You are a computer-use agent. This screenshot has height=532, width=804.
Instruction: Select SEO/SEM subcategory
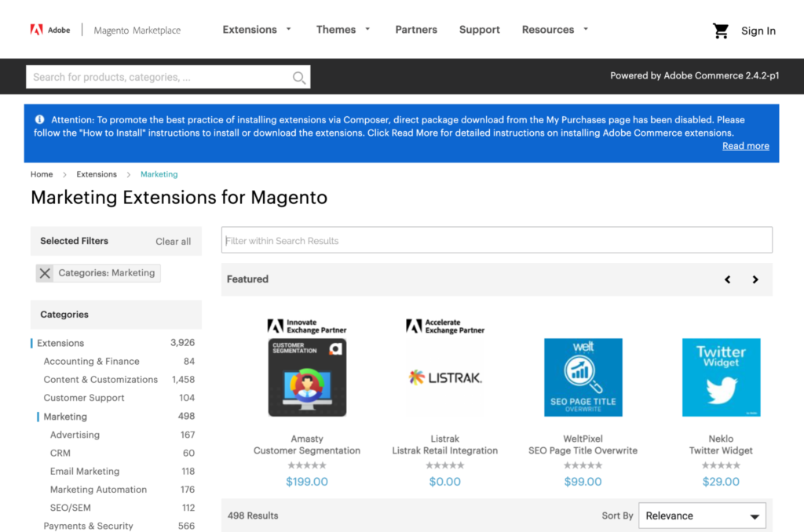pyautogui.click(x=70, y=508)
